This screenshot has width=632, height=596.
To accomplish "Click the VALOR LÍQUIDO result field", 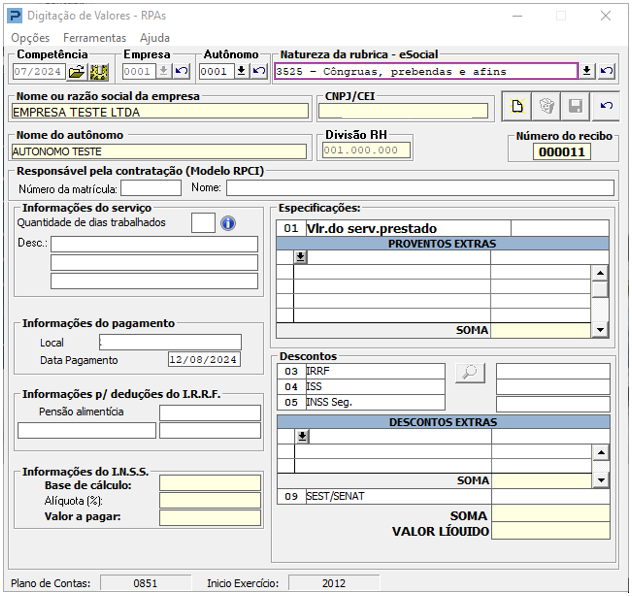I will tap(551, 531).
